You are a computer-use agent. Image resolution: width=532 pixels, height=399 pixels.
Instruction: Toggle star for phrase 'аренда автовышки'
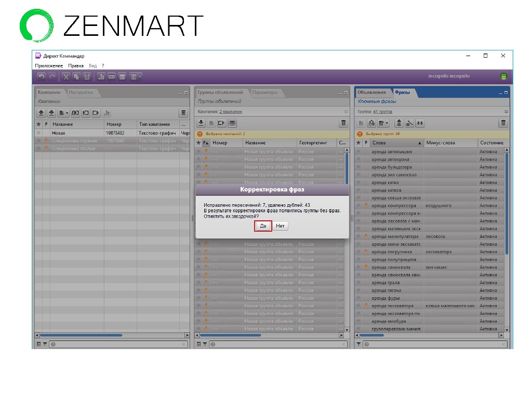pos(358,152)
